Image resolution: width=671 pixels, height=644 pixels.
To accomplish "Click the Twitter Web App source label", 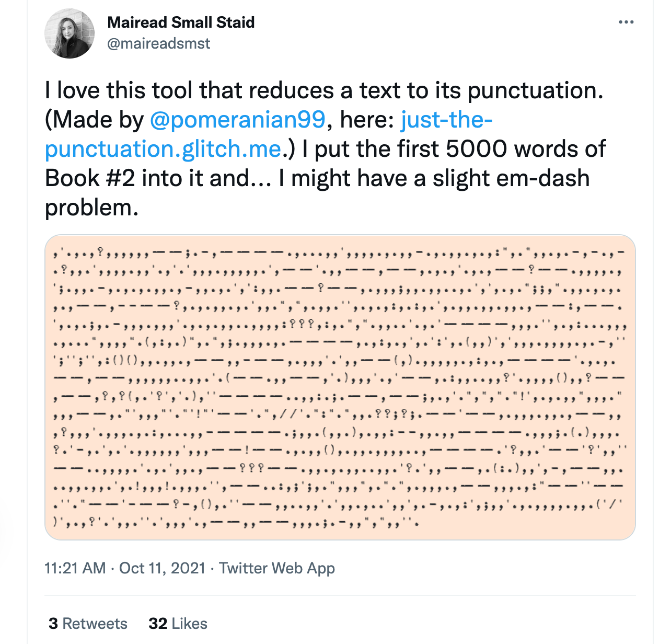I will pos(277,568).
